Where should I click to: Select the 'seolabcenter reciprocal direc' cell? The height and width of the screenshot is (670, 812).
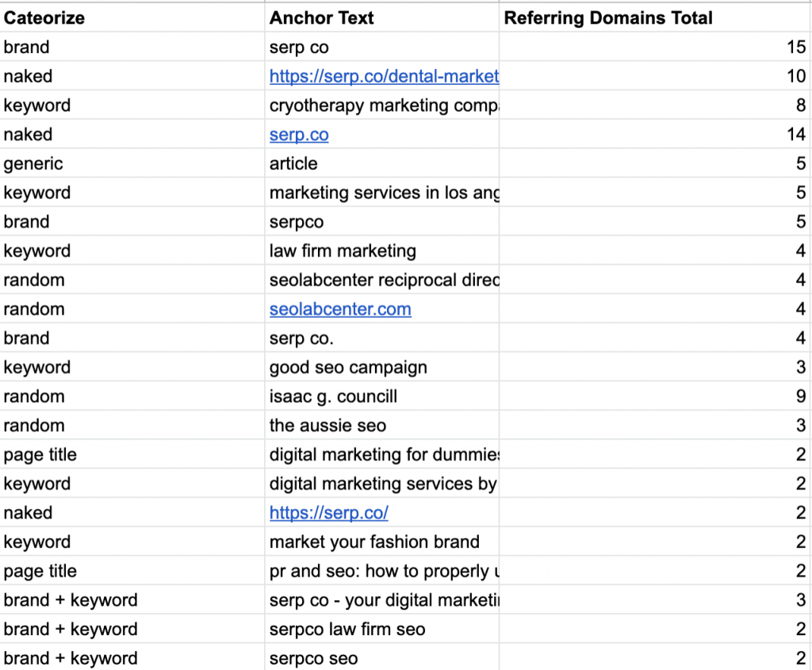pos(381,280)
